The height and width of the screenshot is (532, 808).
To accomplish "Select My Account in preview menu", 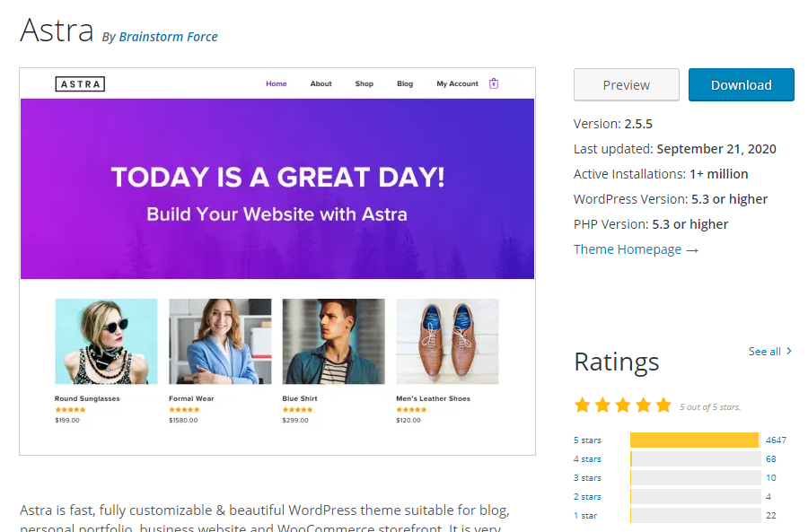I will pos(457,83).
